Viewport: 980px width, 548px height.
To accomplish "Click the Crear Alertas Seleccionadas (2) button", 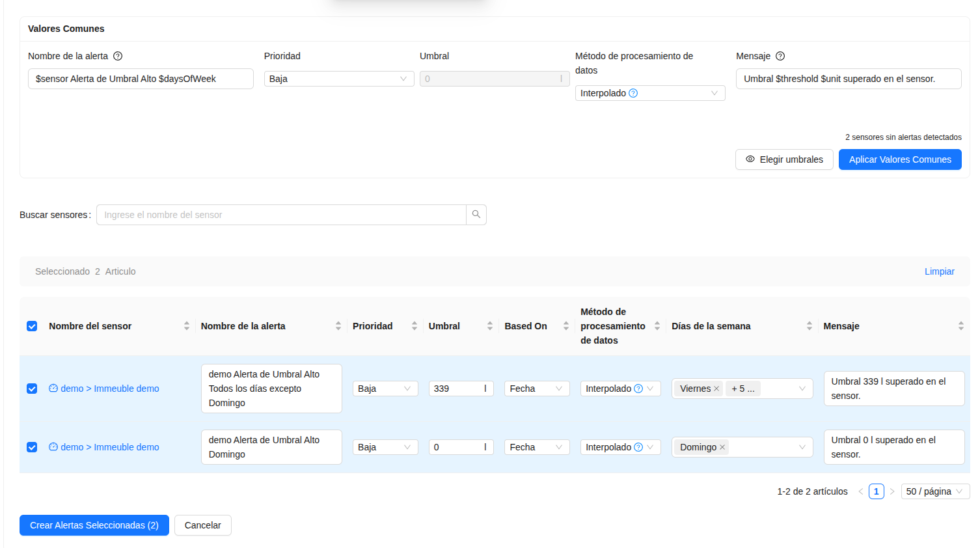I will click(94, 525).
